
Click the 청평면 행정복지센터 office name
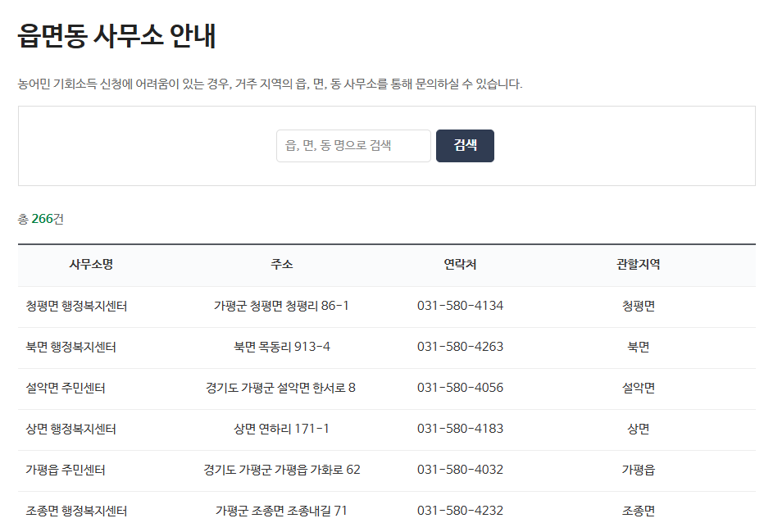(90, 306)
